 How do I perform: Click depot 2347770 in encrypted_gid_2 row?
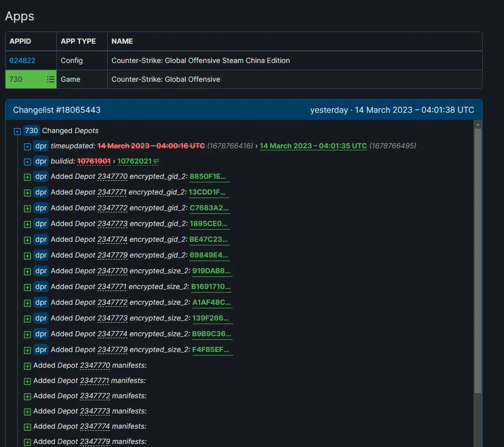[112, 176]
